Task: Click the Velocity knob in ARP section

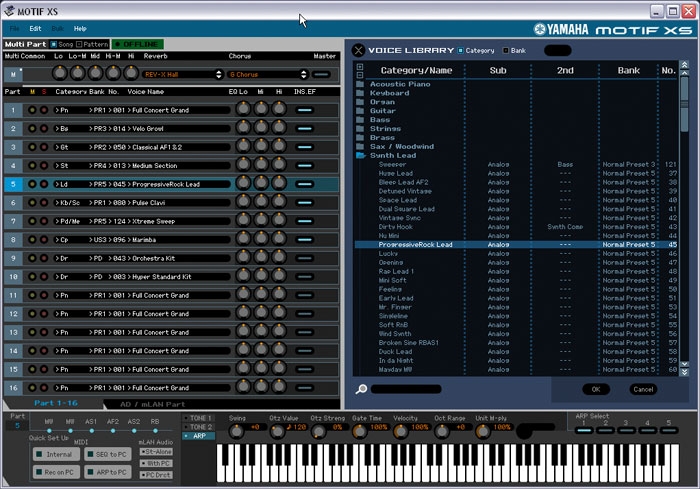Action: pyautogui.click(x=400, y=431)
